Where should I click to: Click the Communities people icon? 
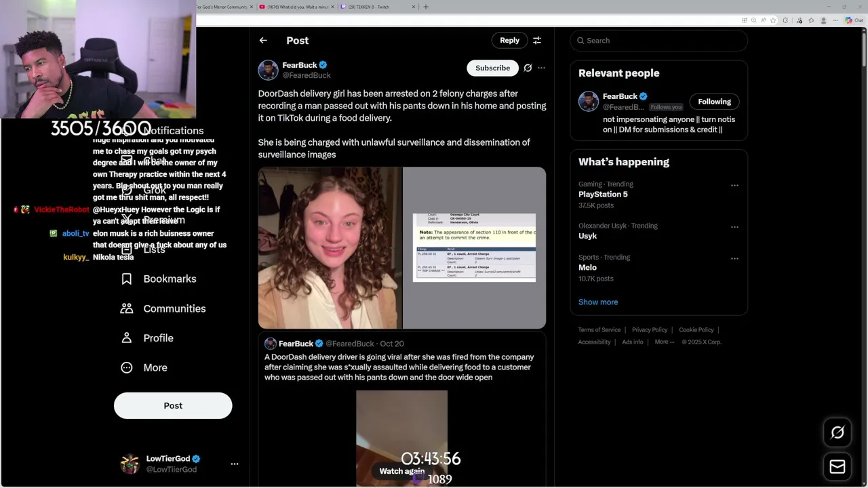127,308
